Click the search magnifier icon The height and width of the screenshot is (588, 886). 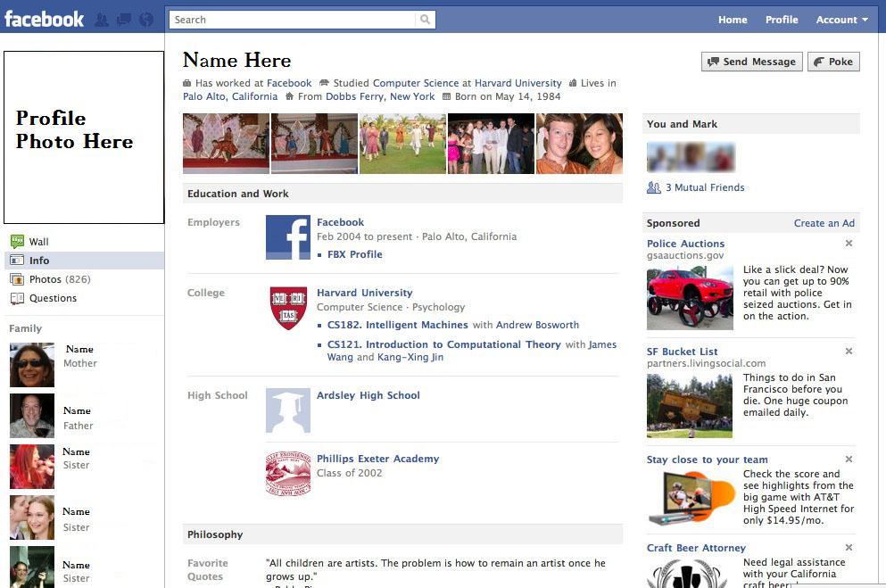pyautogui.click(x=425, y=20)
